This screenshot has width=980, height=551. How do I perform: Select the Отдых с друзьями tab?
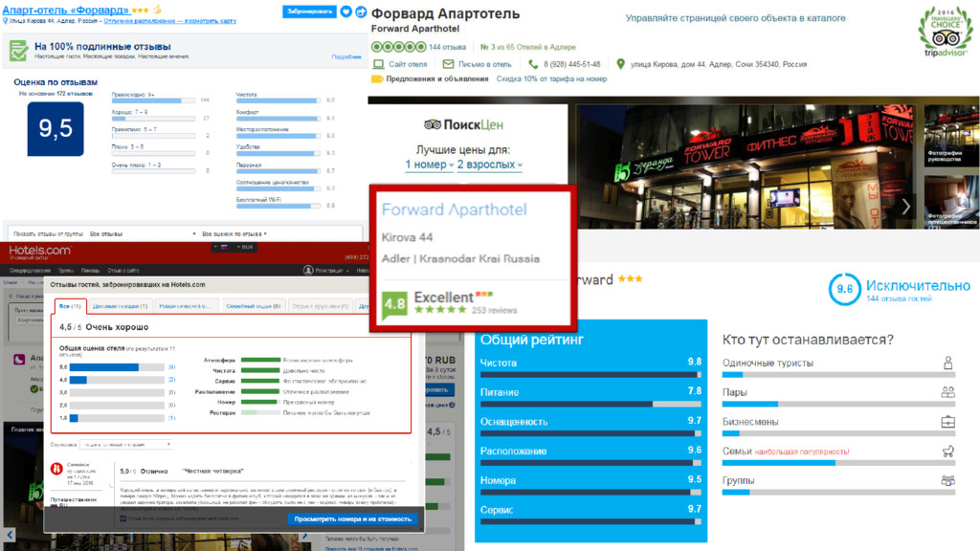pos(320,306)
